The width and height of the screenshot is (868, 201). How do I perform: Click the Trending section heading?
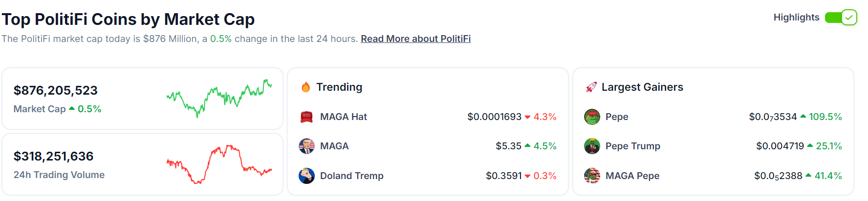point(339,87)
